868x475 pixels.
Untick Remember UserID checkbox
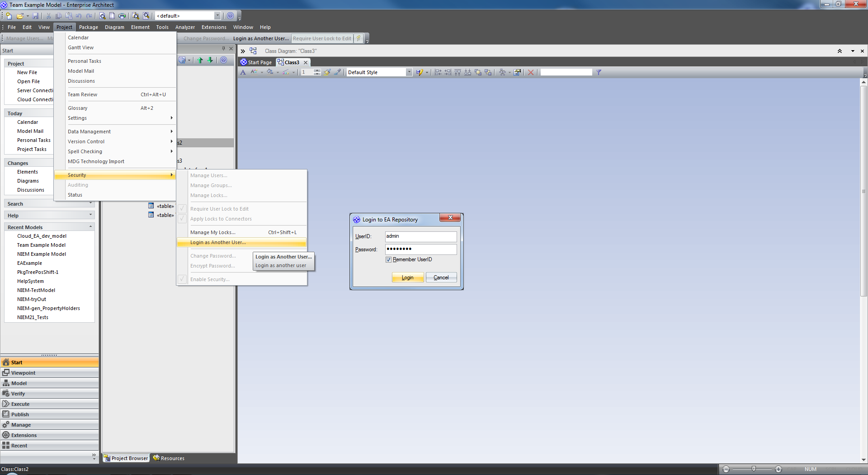tap(388, 260)
